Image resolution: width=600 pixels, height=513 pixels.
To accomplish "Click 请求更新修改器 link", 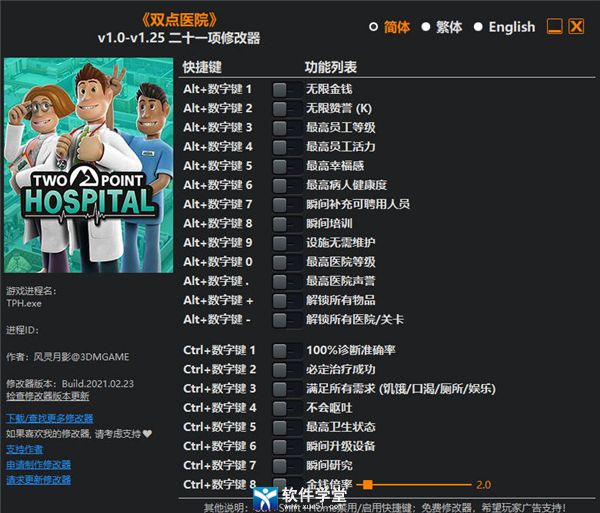I will click(38, 480).
